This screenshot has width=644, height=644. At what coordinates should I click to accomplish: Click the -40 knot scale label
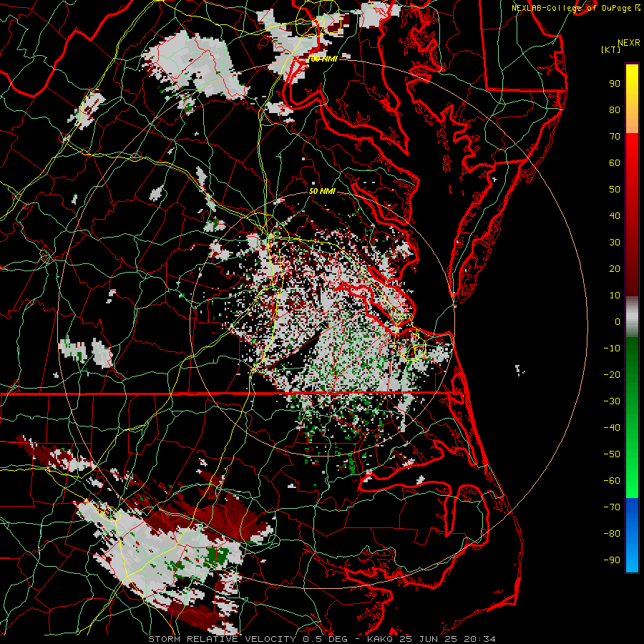pos(612,428)
